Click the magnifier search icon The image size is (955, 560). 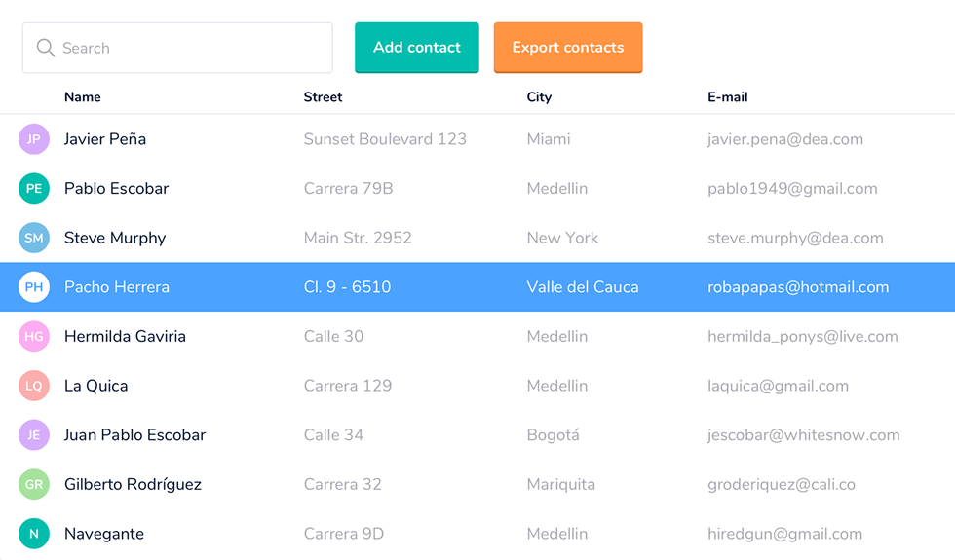45,48
